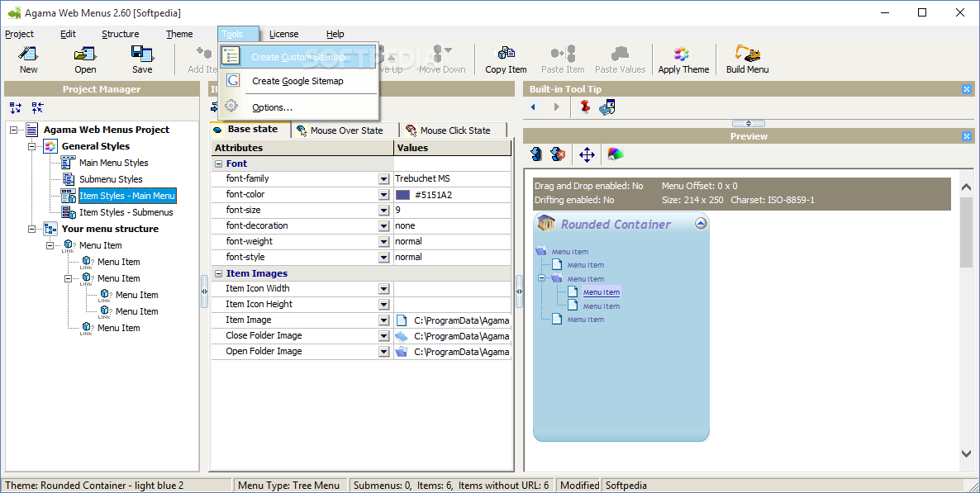
Task: Click red pushpin icon in Tool Tip panel
Action: coord(585,107)
